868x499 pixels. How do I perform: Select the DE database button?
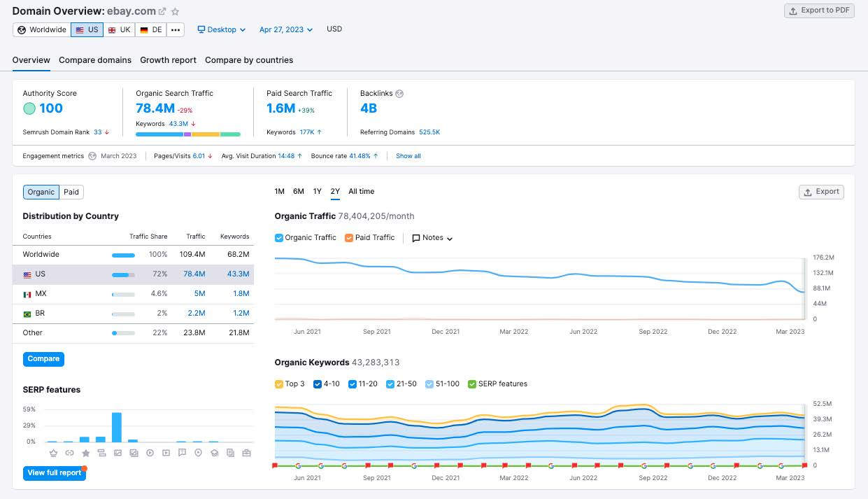[151, 30]
